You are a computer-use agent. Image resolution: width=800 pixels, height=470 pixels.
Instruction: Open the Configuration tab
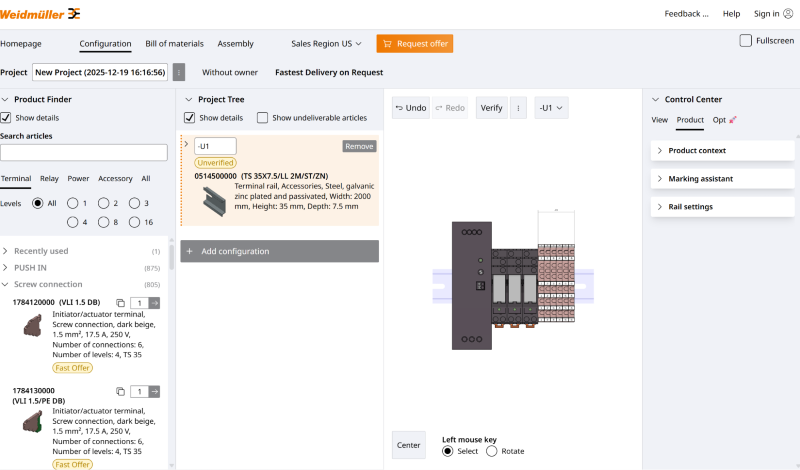pyautogui.click(x=105, y=44)
